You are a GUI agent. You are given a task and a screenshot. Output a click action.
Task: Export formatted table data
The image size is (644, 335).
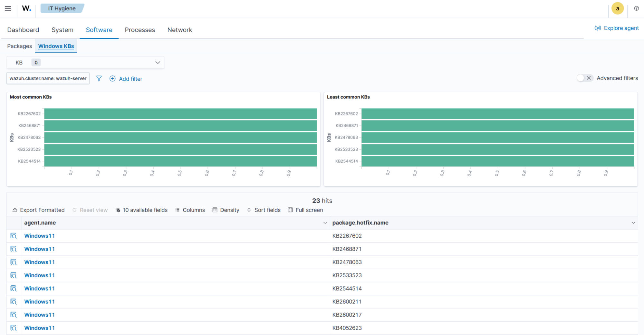39,210
